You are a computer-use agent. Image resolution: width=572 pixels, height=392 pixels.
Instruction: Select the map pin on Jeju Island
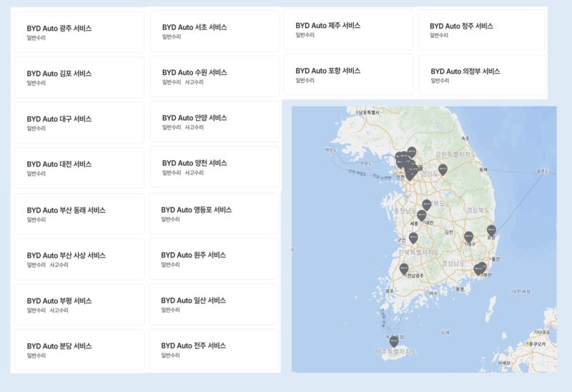(394, 341)
